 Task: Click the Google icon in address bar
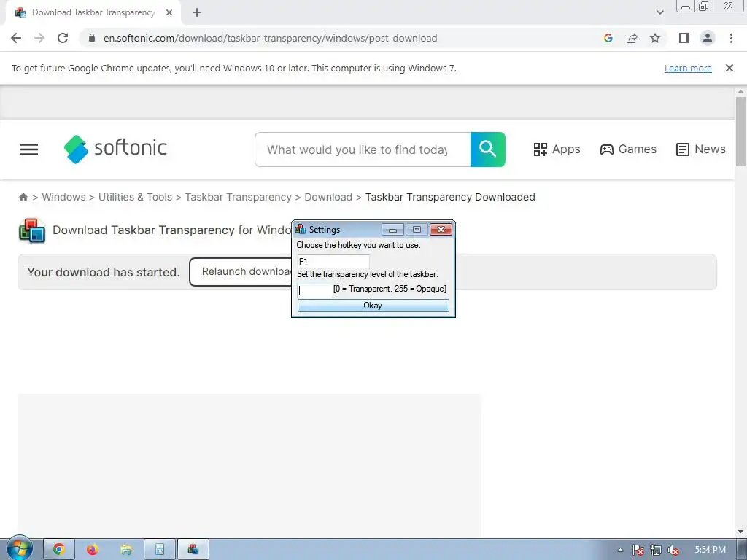tap(608, 38)
